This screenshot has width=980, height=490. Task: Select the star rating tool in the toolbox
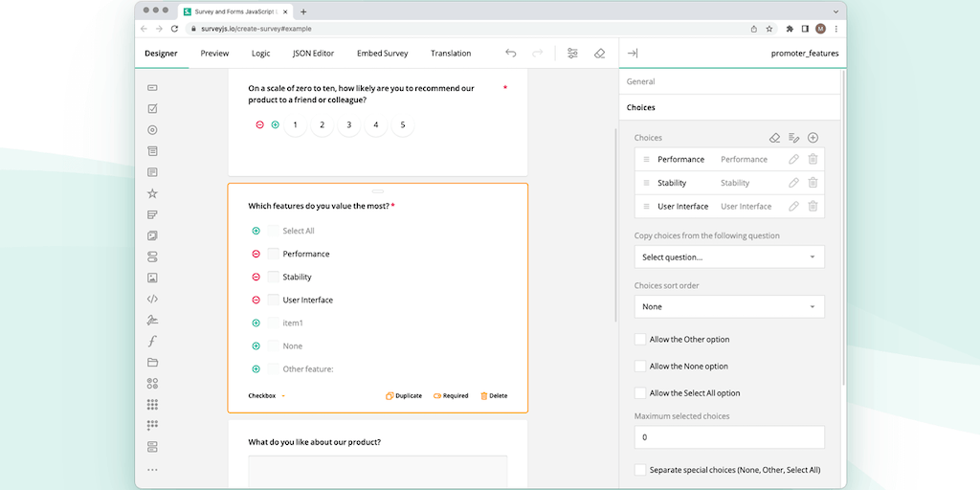point(152,193)
